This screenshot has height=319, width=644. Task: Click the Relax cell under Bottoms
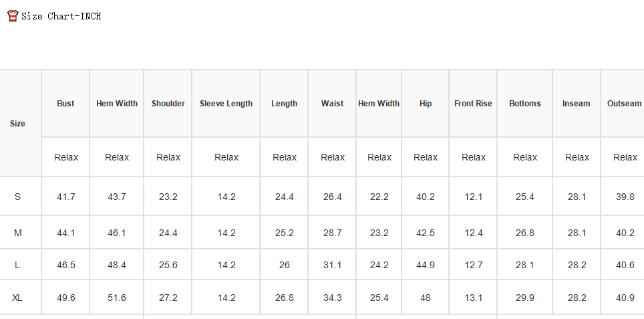pyautogui.click(x=525, y=157)
